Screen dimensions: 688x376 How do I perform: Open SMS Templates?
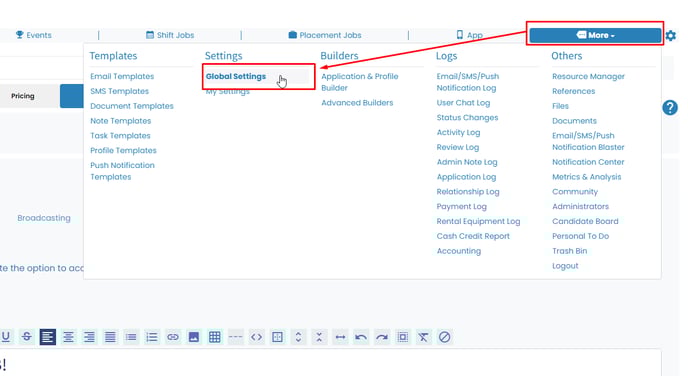(119, 91)
